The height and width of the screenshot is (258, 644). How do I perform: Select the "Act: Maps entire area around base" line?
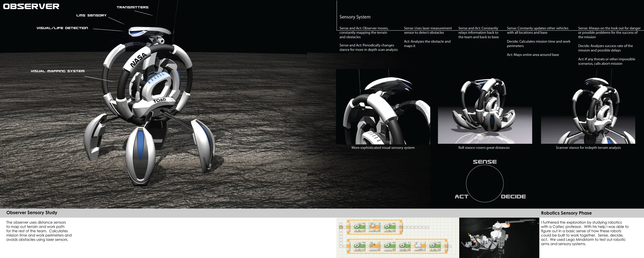533,55
